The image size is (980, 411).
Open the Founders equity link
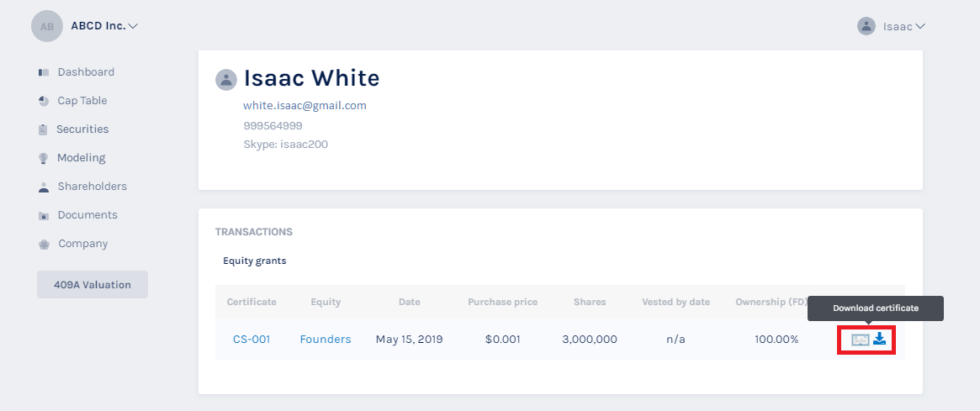point(326,340)
